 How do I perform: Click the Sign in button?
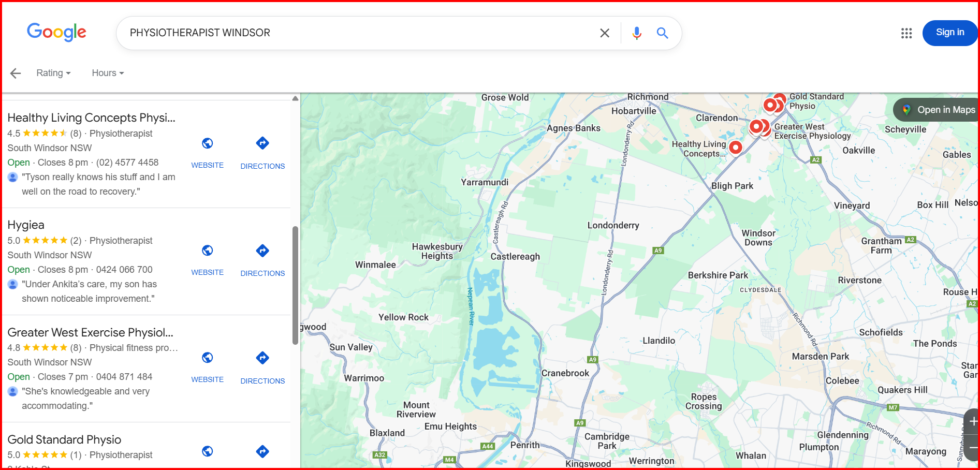point(950,33)
